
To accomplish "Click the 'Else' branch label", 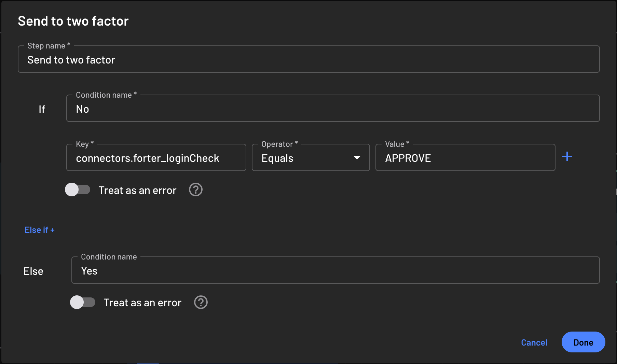I will click(33, 271).
